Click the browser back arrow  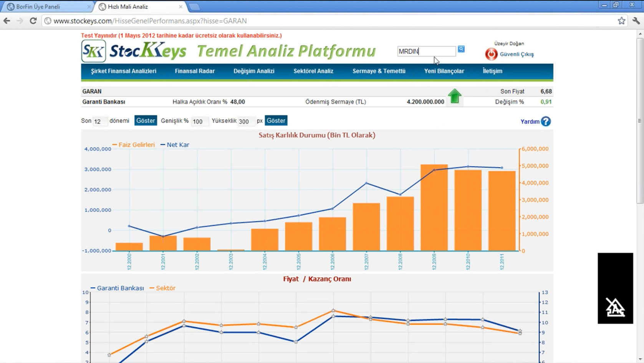(7, 21)
